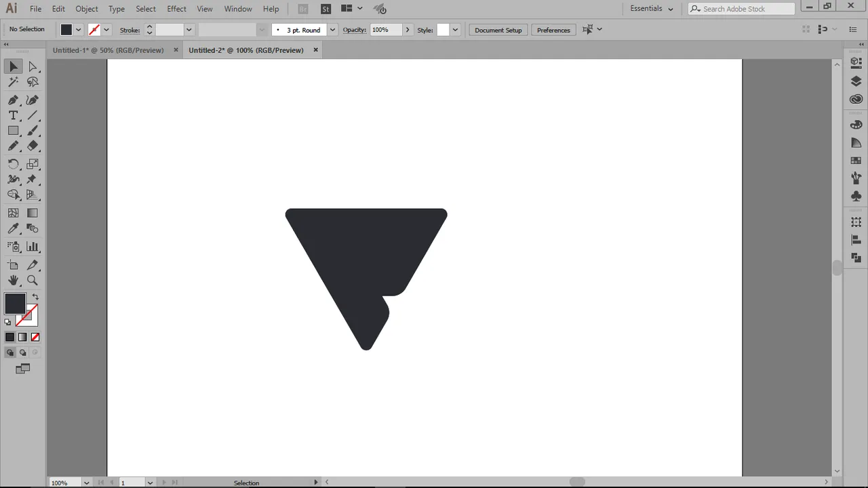Viewport: 868px width, 488px height.
Task: Open the Layers panel icon
Action: click(x=856, y=81)
